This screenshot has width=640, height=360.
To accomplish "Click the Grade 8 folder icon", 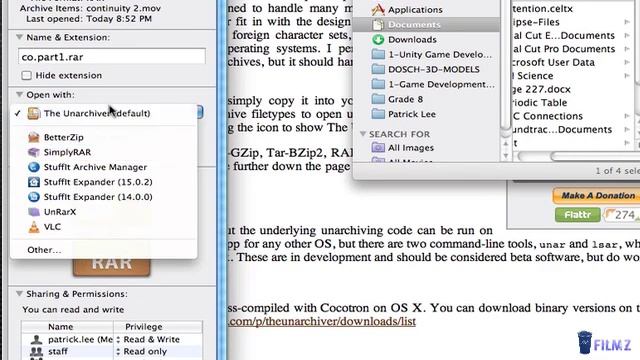I will [x=378, y=99].
